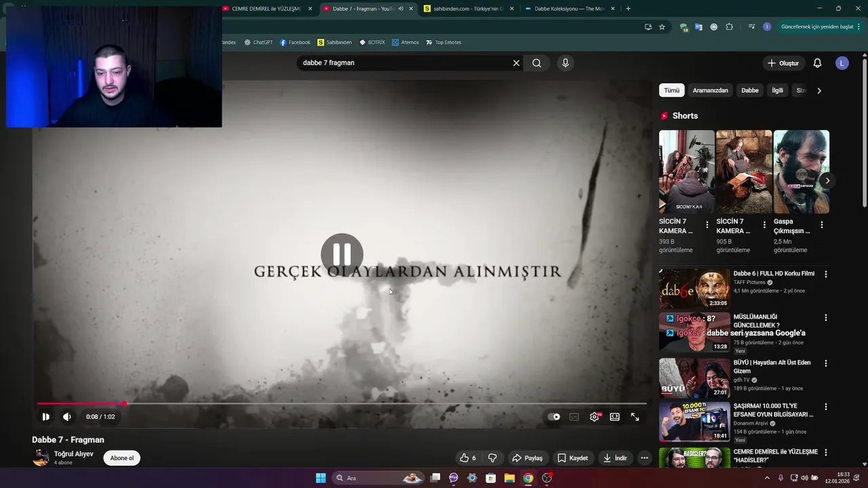Image resolution: width=868 pixels, height=488 pixels.
Task: Click the video progress bar scrubber
Action: [x=124, y=404]
